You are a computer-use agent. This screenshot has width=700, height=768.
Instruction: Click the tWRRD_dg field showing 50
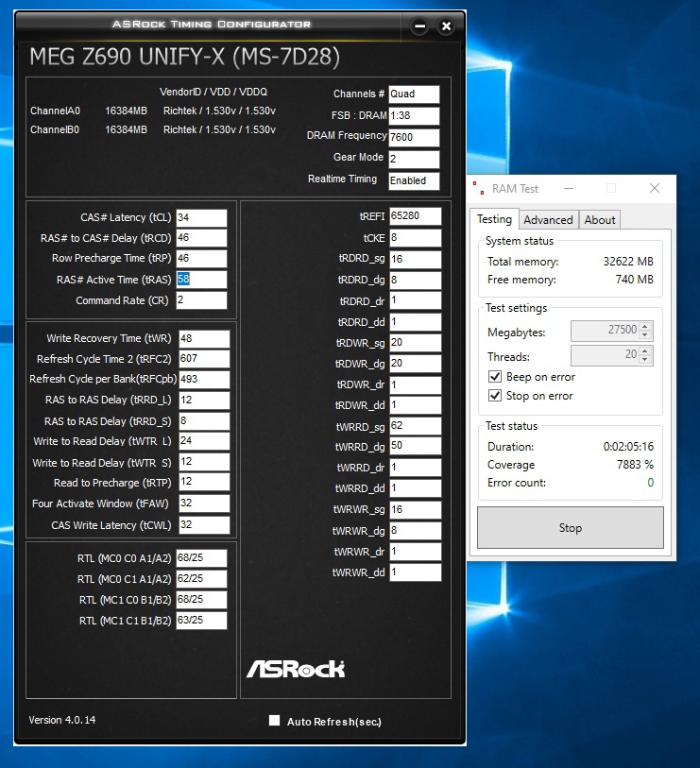click(416, 446)
